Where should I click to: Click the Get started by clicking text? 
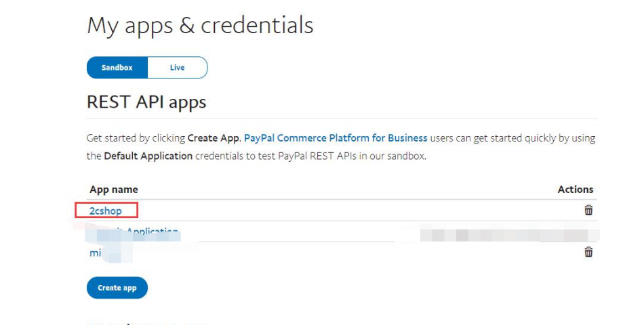[136, 138]
